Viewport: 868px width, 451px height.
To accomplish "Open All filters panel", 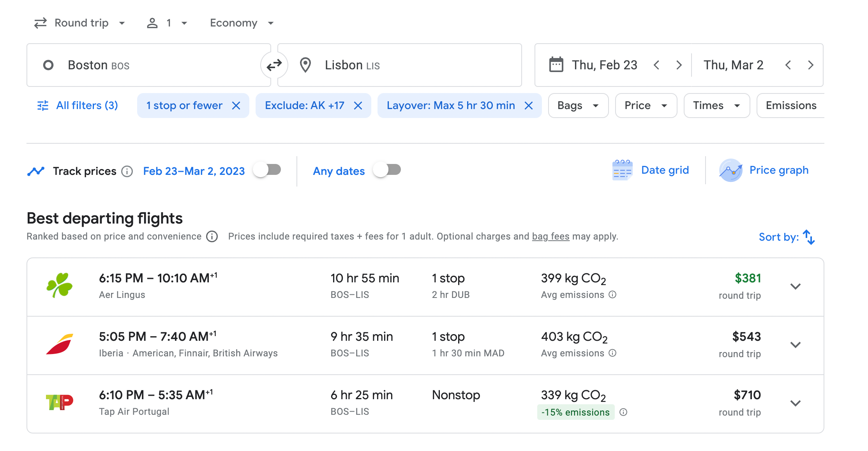I will pos(78,106).
